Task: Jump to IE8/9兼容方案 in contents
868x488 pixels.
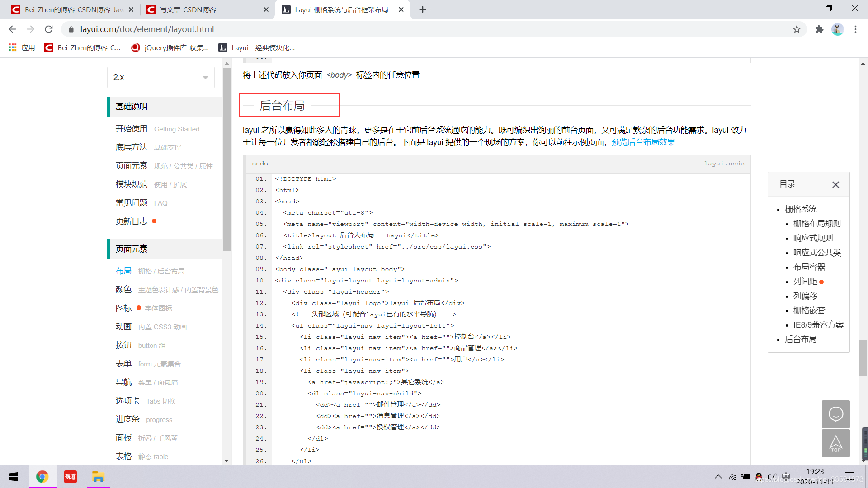Action: (818, 325)
